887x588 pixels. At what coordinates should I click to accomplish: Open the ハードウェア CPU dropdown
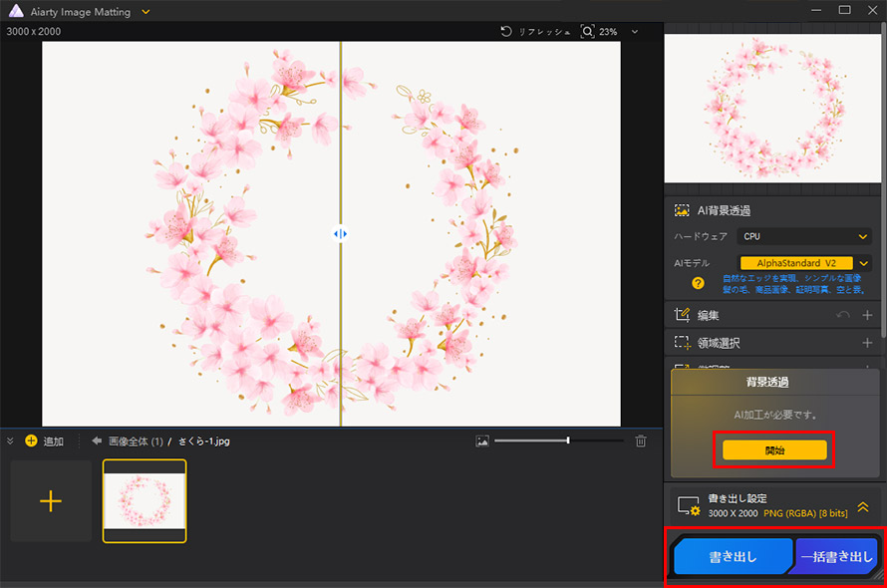(x=803, y=236)
